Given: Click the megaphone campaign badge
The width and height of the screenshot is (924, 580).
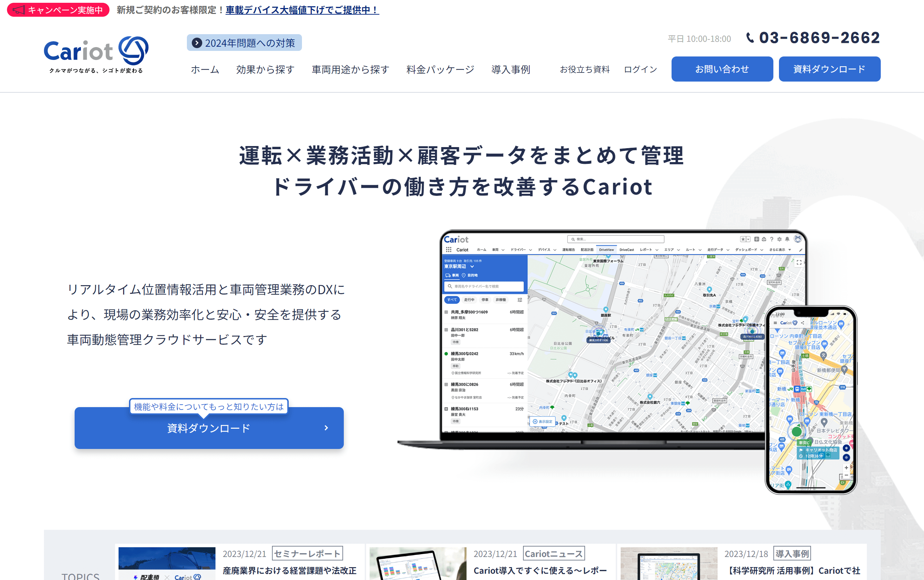Looking at the screenshot, I should (58, 10).
